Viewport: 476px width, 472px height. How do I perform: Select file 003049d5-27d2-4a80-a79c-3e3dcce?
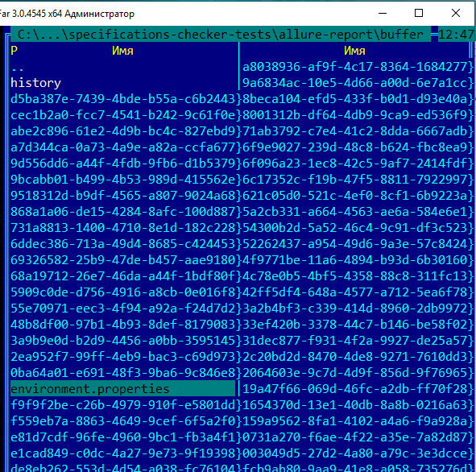click(354, 453)
